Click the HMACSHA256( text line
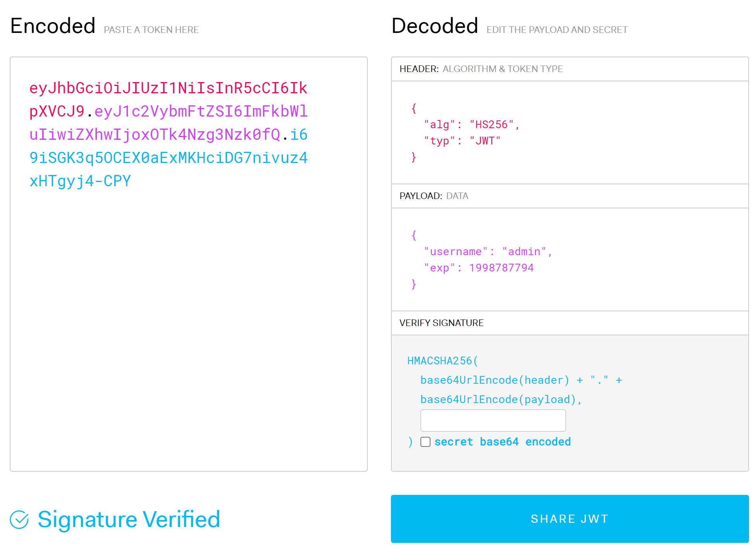Screen dimensions: 756x558 pyautogui.click(x=443, y=361)
